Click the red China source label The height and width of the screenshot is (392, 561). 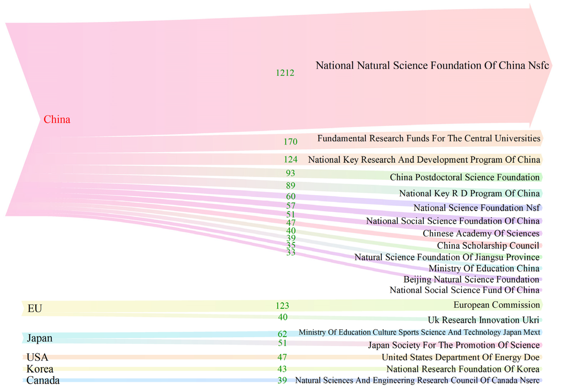[x=57, y=119]
